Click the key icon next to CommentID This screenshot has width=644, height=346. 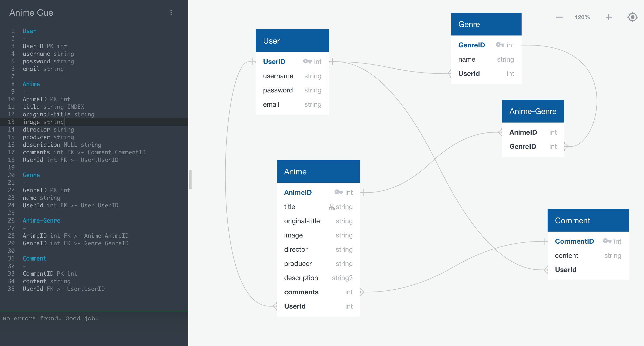tap(607, 241)
